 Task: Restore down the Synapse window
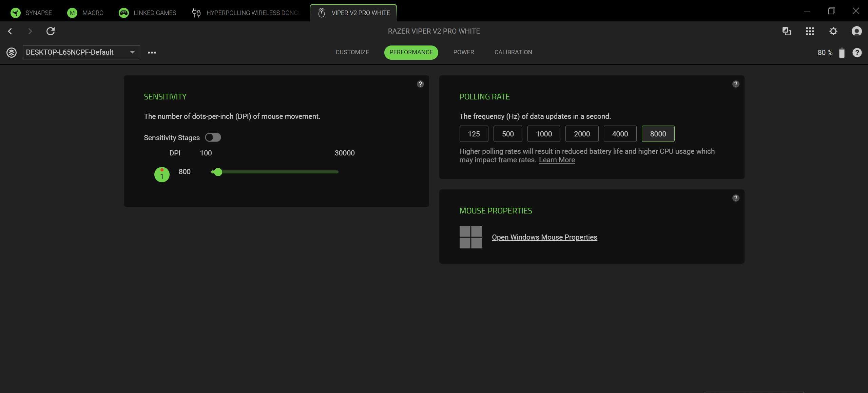tap(831, 11)
